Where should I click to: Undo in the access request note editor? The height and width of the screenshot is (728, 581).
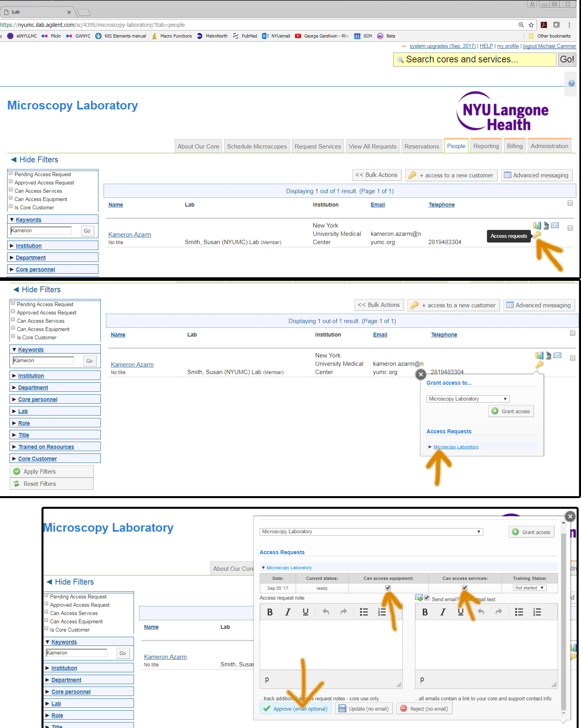click(x=326, y=612)
